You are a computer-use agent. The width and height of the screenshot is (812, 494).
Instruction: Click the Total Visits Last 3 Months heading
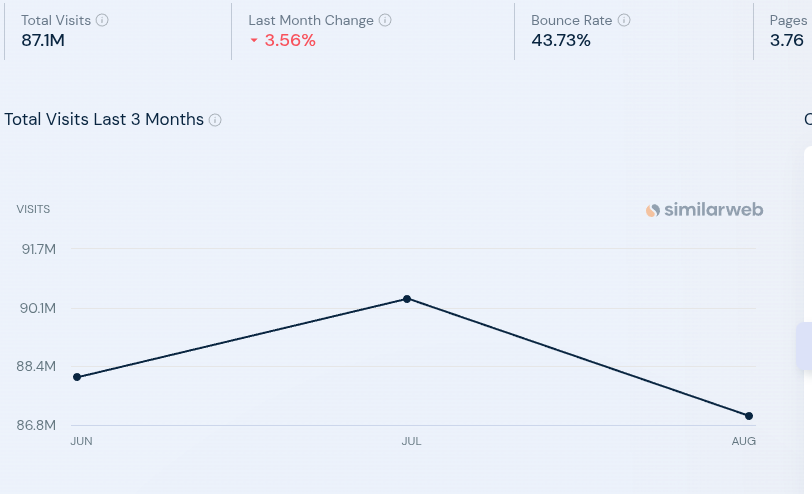(104, 120)
